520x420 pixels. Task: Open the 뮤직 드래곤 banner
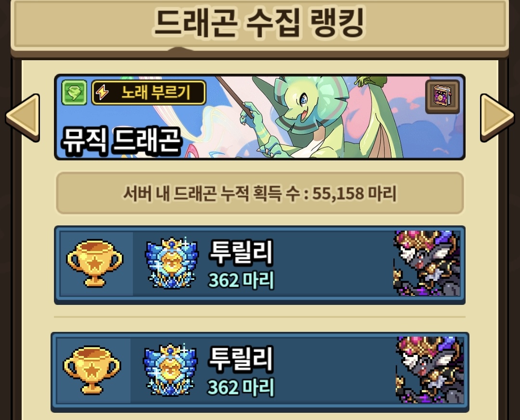(260, 117)
